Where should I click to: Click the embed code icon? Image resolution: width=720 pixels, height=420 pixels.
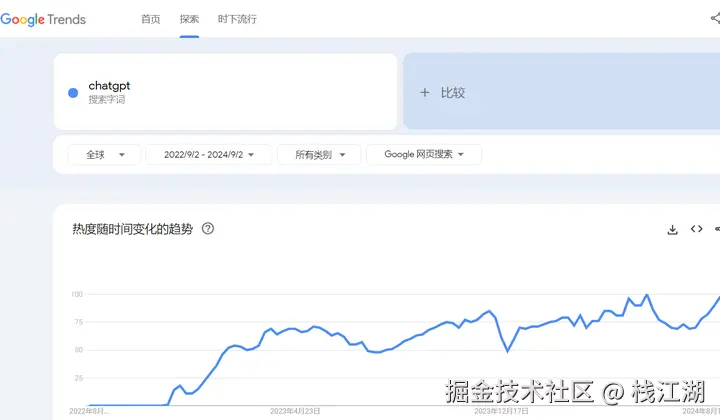tap(697, 229)
